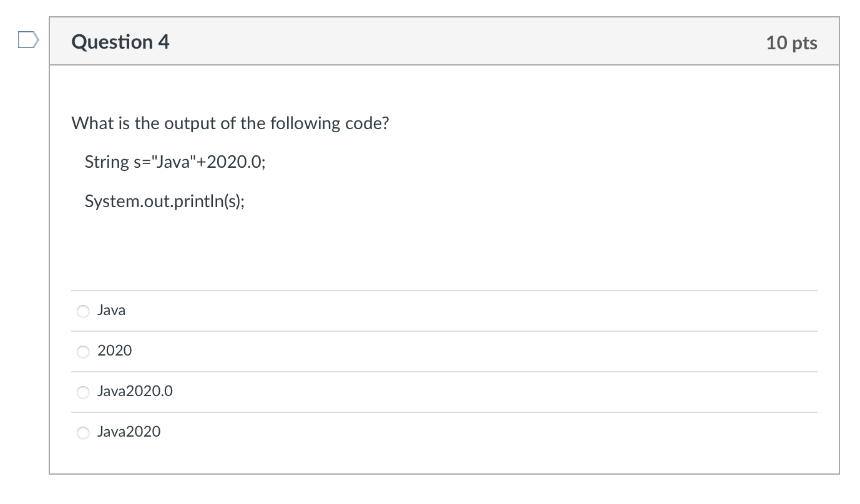Click the String s declaration code line
This screenshot has height=504, width=860.
tap(175, 162)
